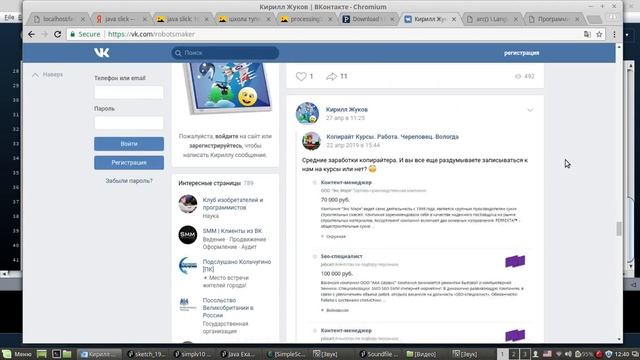640x360 pixels.
Task: Click the Телефон или email field
Action: (x=129, y=92)
